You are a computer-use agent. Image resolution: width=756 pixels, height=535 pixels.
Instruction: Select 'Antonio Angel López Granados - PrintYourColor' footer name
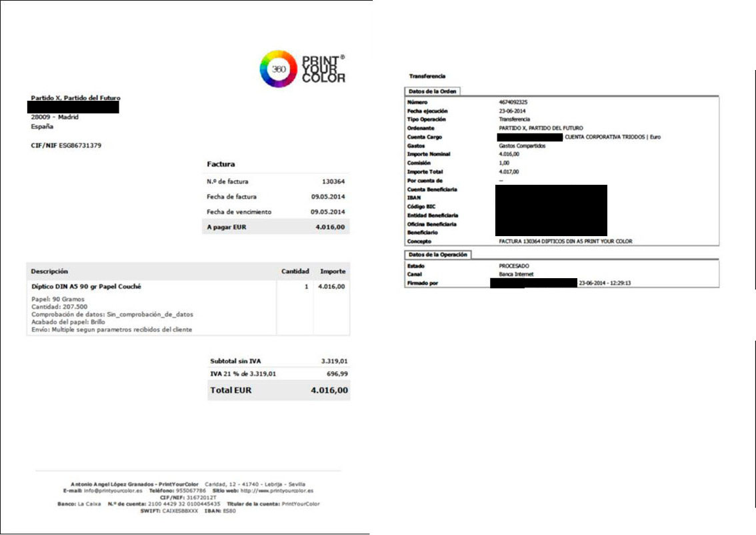135,484
